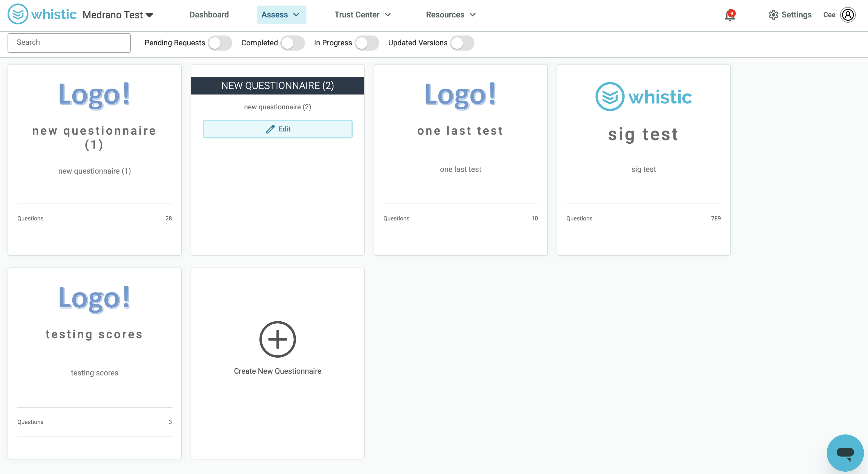Turn on the Updated Versions switch
The height and width of the screenshot is (474, 868).
[462, 43]
